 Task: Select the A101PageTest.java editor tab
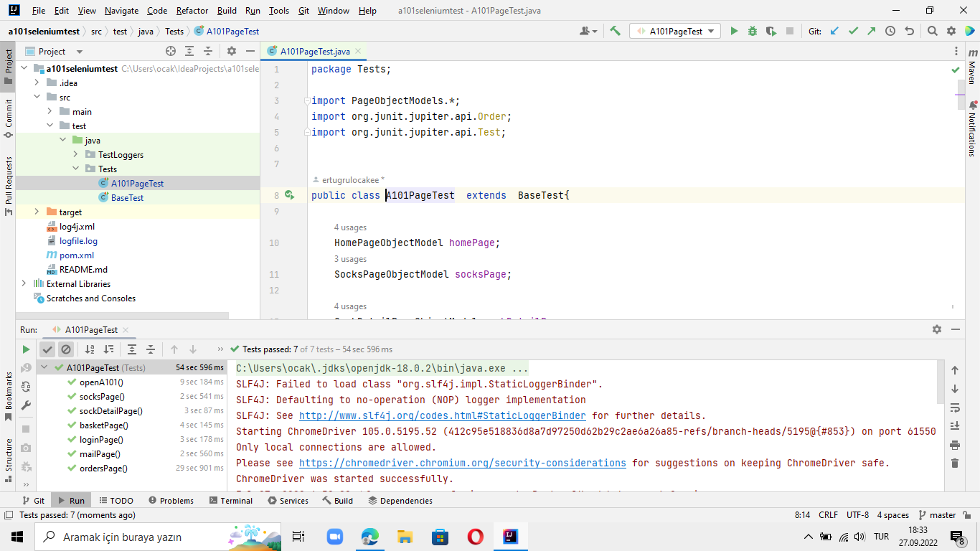click(x=314, y=51)
